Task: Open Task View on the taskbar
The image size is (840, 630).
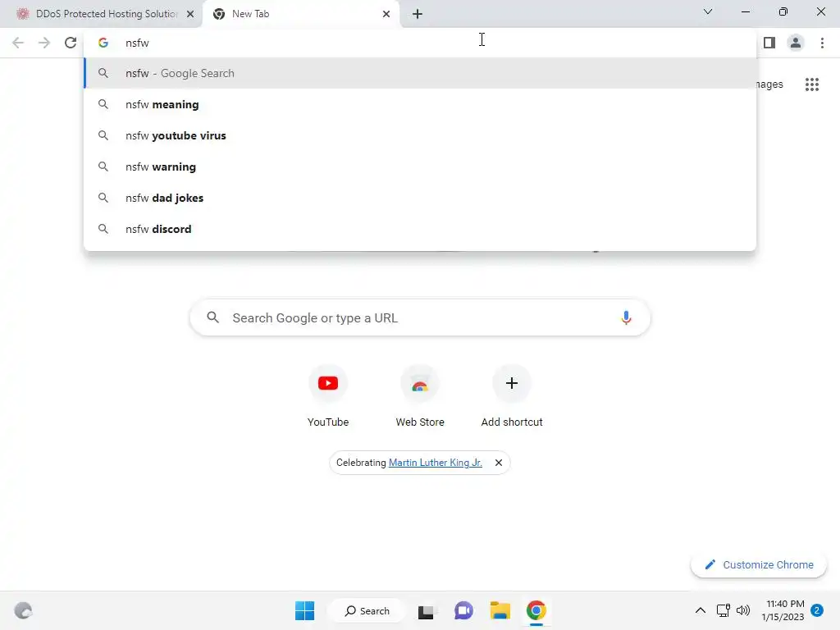Action: point(426,610)
